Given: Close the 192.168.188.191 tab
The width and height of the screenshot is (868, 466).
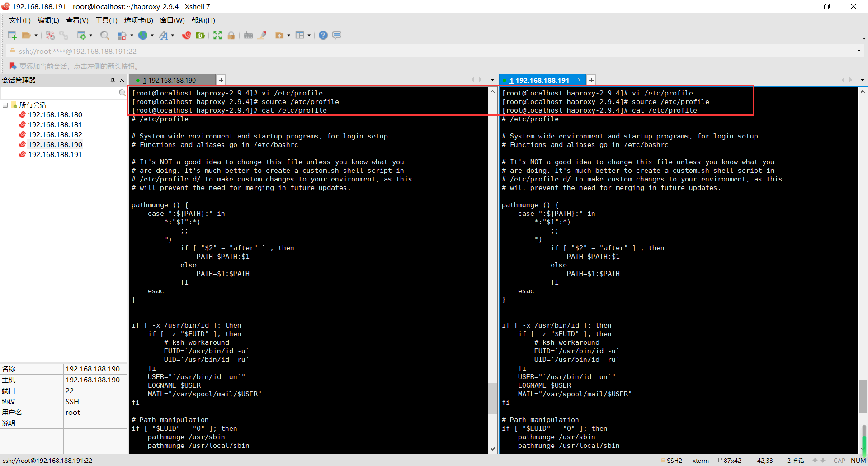Looking at the screenshot, I should pos(580,80).
